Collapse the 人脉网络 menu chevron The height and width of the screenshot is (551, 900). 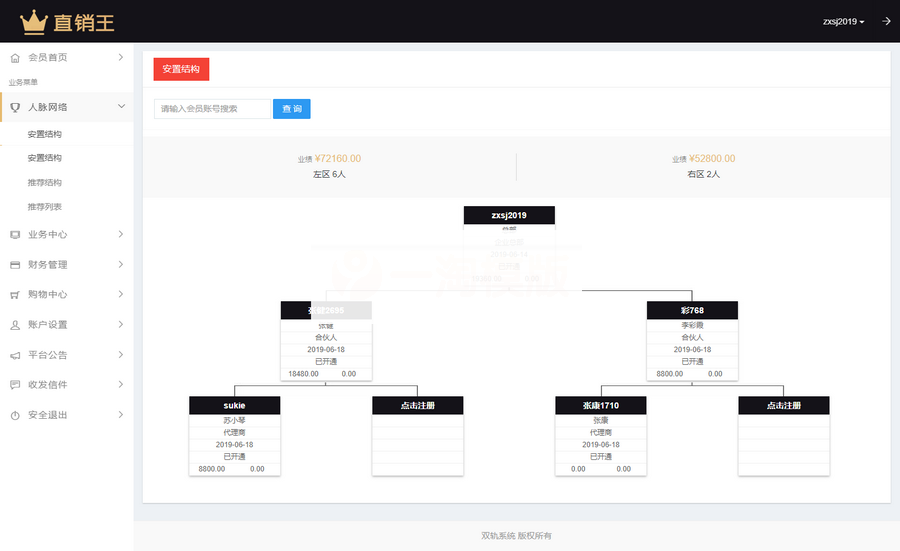[121, 106]
